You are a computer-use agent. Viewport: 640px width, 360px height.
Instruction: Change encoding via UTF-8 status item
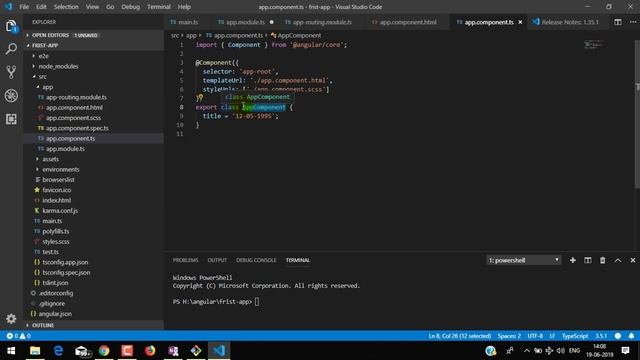click(x=535, y=336)
